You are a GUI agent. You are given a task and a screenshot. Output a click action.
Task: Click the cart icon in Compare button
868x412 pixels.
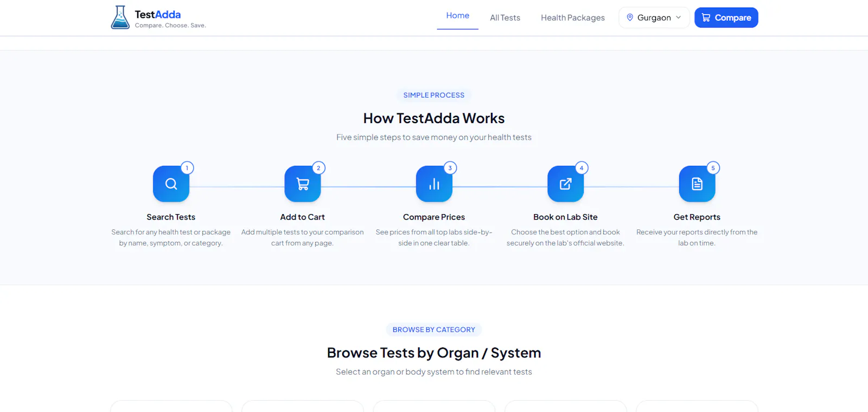pyautogui.click(x=706, y=17)
